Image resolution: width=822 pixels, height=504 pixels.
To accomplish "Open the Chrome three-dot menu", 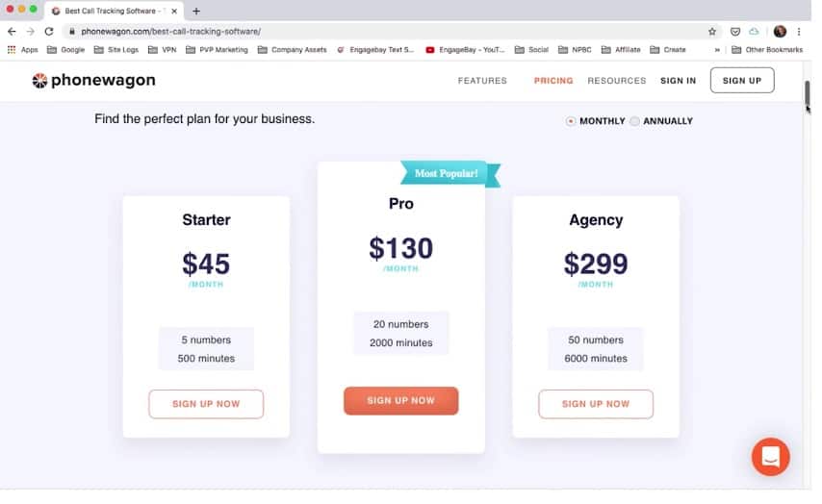I will point(799,31).
